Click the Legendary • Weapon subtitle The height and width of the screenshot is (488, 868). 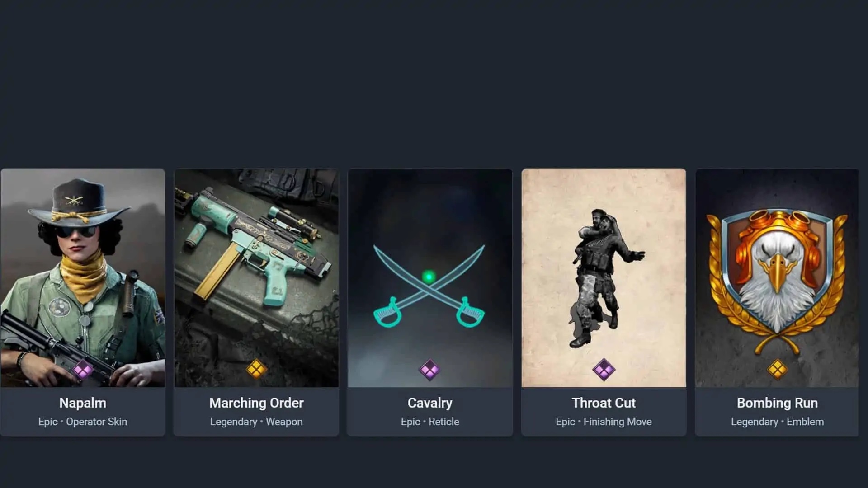pyautogui.click(x=256, y=422)
